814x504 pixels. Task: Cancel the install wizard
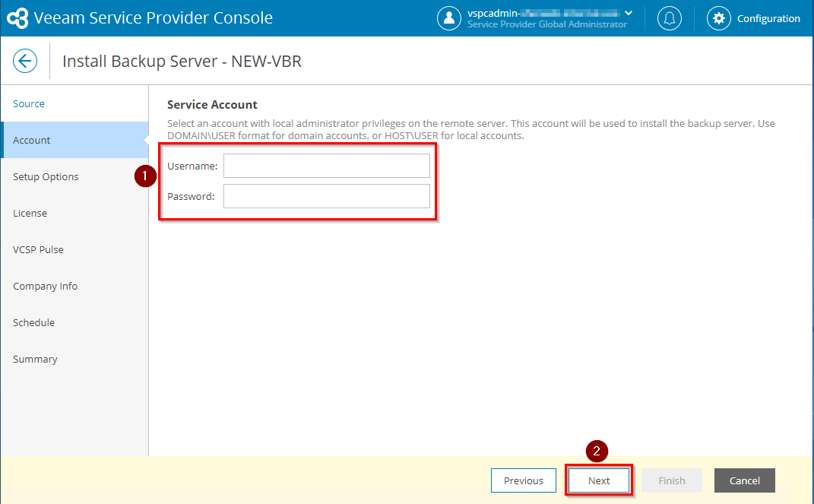744,480
